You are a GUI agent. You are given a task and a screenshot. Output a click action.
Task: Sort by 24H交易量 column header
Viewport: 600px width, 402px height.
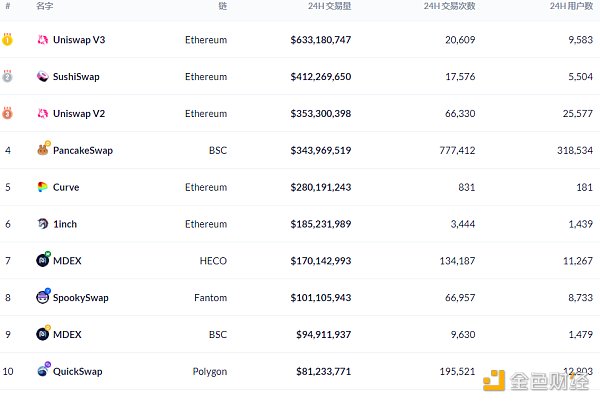coord(329,6)
